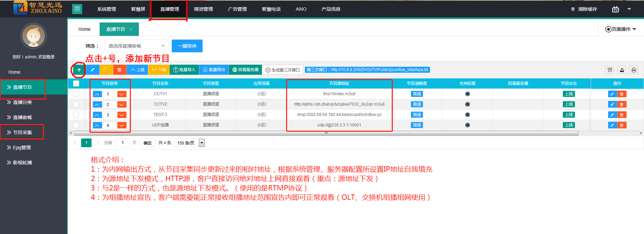Tick the select-all checkbox in table header
The width and height of the screenshot is (644, 234).
click(76, 83)
